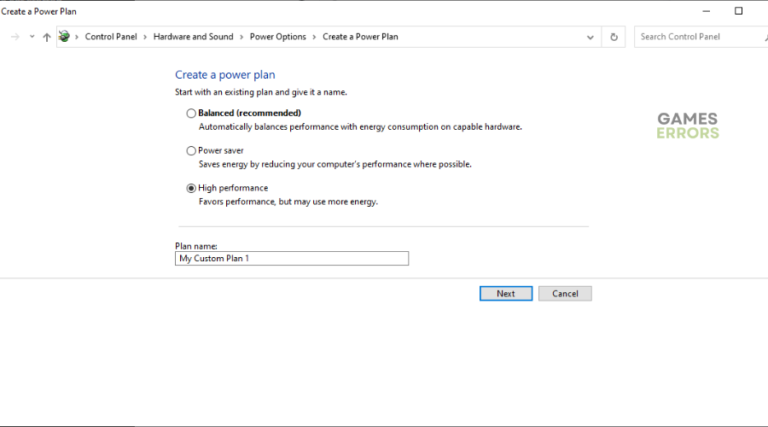Select the Balanced (recommended) plan
This screenshot has height=427, width=768.
[x=191, y=113]
